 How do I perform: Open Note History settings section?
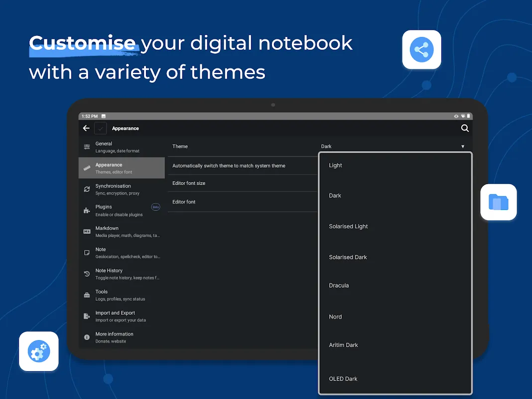point(122,274)
